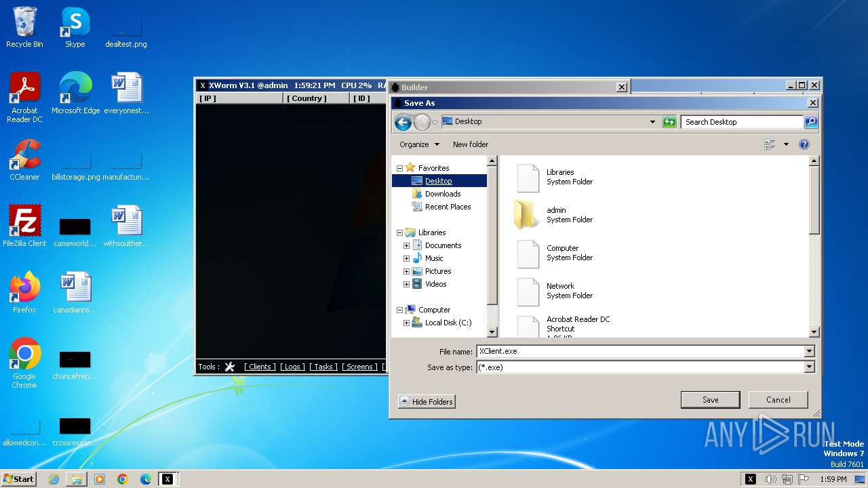868x488 pixels.
Task: Click Hide Folders button
Action: [427, 402]
